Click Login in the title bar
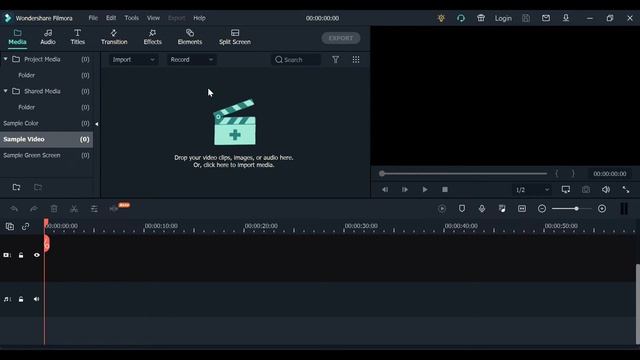The width and height of the screenshot is (640, 360). coord(503,18)
